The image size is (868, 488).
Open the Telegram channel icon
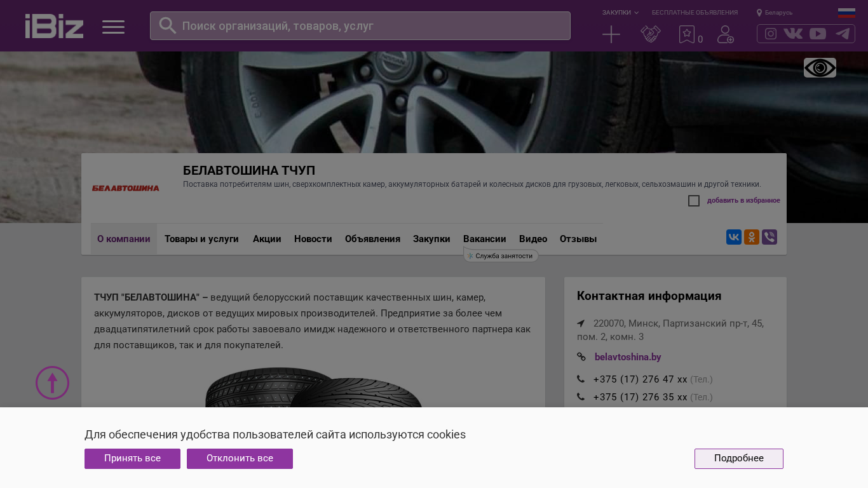pyautogui.click(x=843, y=34)
